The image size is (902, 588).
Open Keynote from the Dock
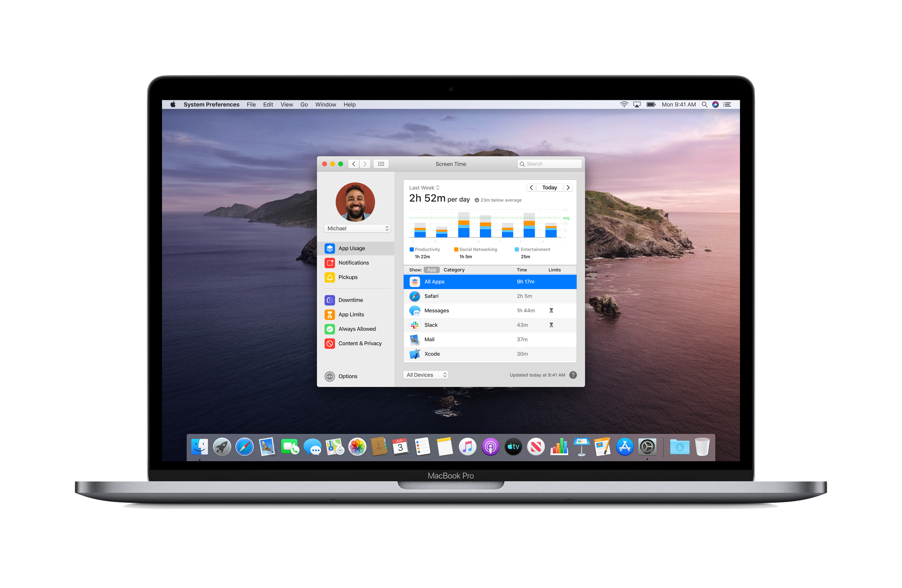click(x=581, y=447)
